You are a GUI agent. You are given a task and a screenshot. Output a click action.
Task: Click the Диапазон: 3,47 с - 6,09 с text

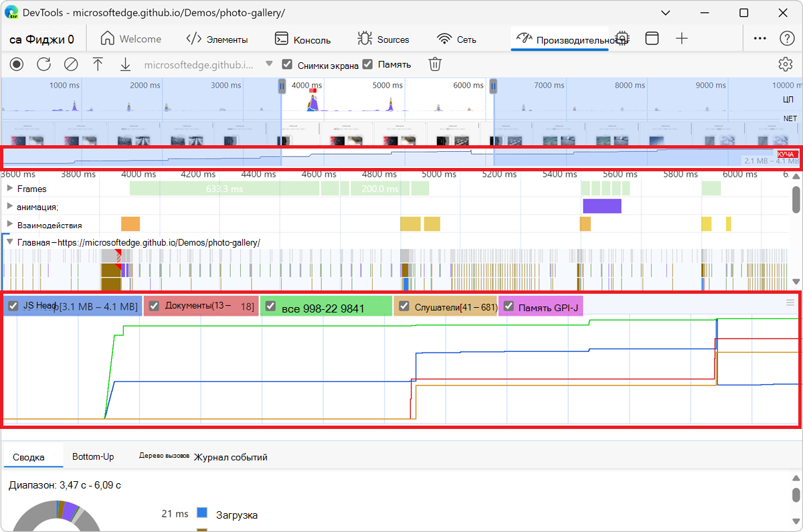65,485
